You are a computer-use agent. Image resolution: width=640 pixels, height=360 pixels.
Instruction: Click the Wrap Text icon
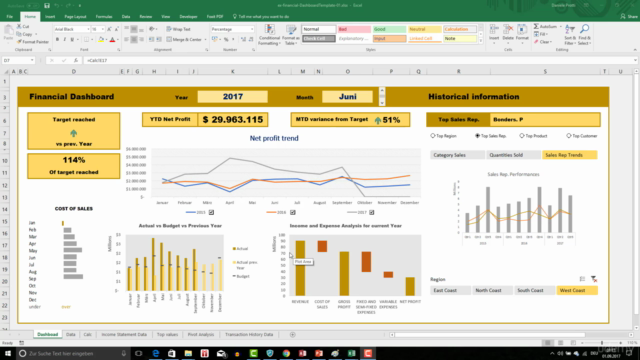tap(169, 29)
